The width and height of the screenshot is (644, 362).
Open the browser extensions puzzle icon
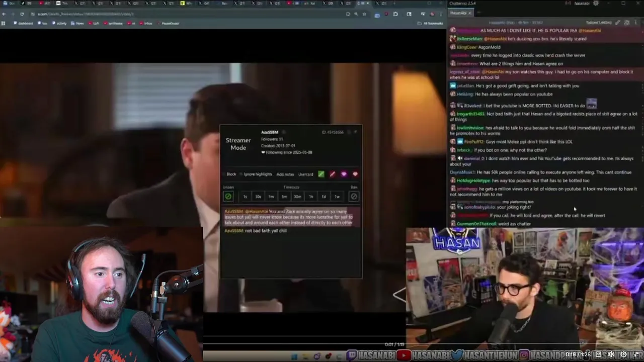(395, 14)
